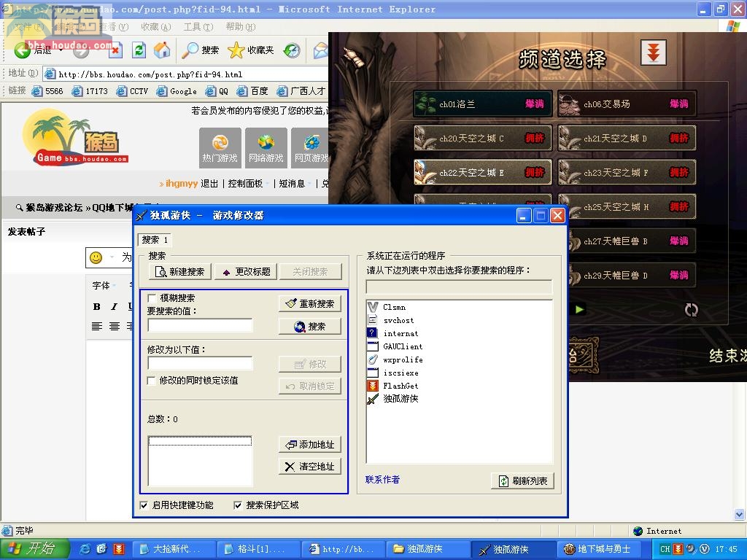The height and width of the screenshot is (560, 747).
Task: Click the Search (搜索) magnifier in IE toolbar
Action: (200, 50)
